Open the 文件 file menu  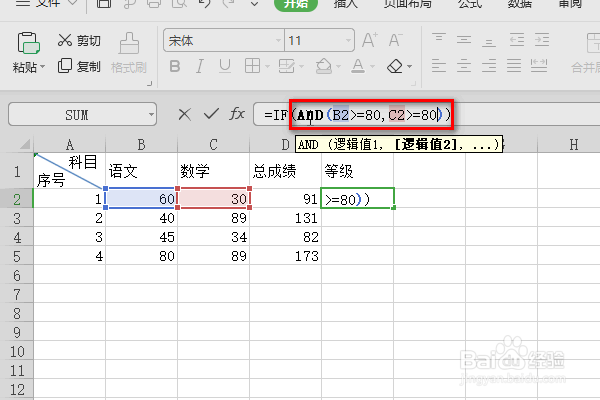click(47, 4)
